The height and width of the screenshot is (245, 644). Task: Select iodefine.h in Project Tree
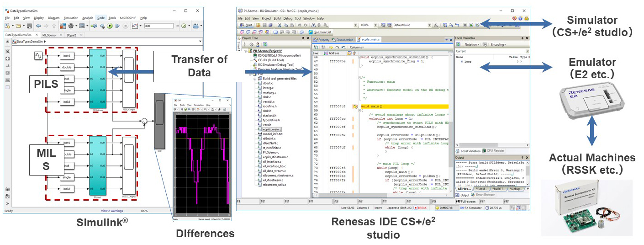(271, 106)
